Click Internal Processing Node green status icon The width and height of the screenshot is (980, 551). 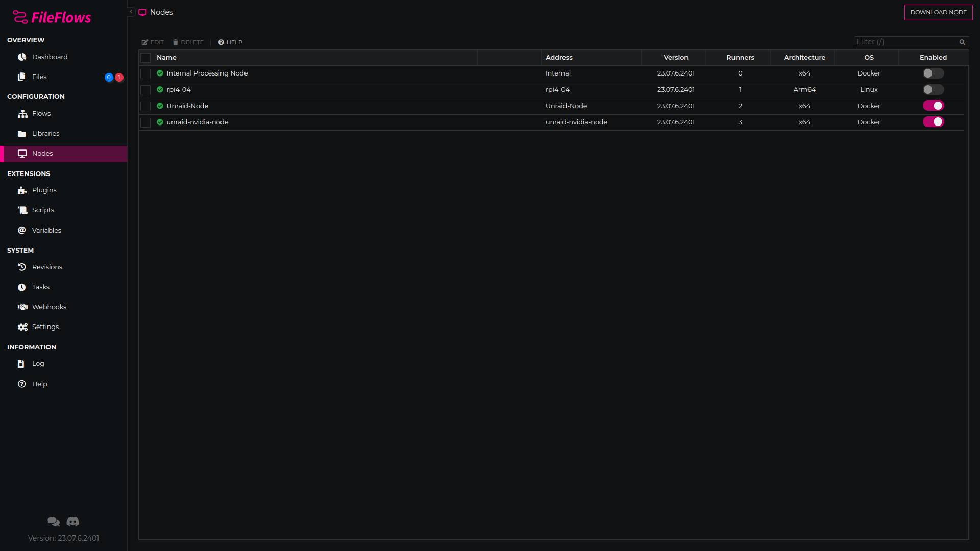tap(160, 73)
